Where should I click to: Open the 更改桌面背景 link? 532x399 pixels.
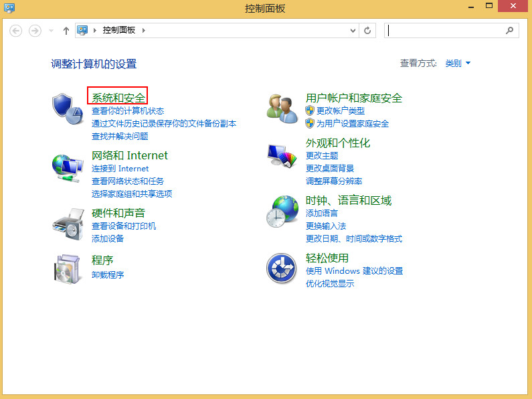coord(330,168)
